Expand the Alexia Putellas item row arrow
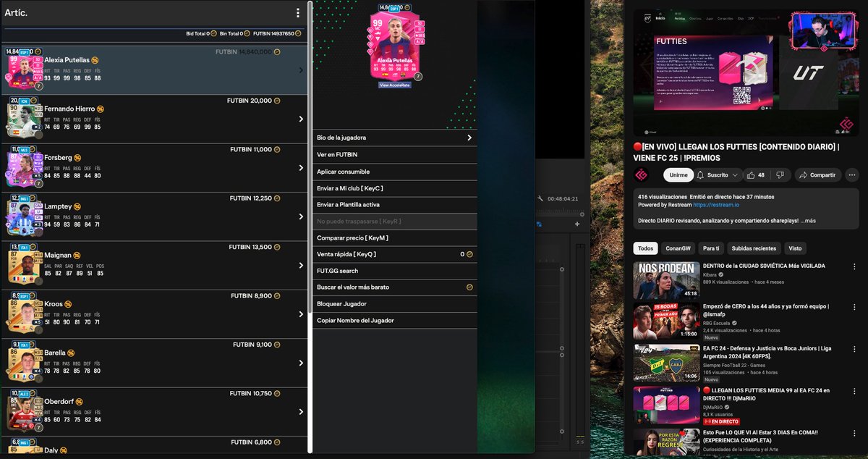Image resolution: width=868 pixels, height=459 pixels. coord(301,70)
